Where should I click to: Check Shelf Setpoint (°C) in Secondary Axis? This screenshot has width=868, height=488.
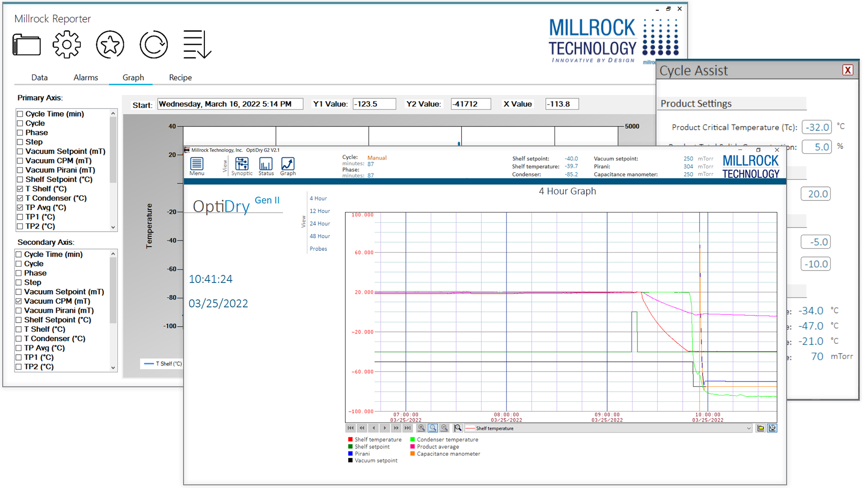pos(19,320)
